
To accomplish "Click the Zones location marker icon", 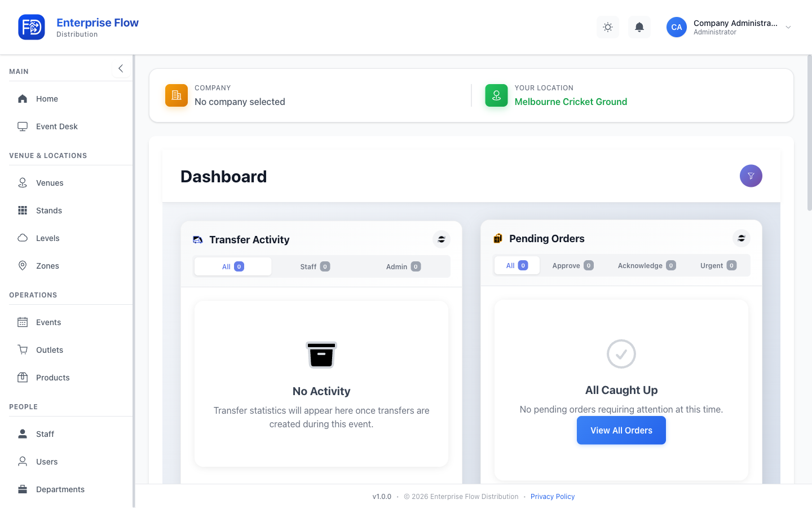I will (23, 266).
